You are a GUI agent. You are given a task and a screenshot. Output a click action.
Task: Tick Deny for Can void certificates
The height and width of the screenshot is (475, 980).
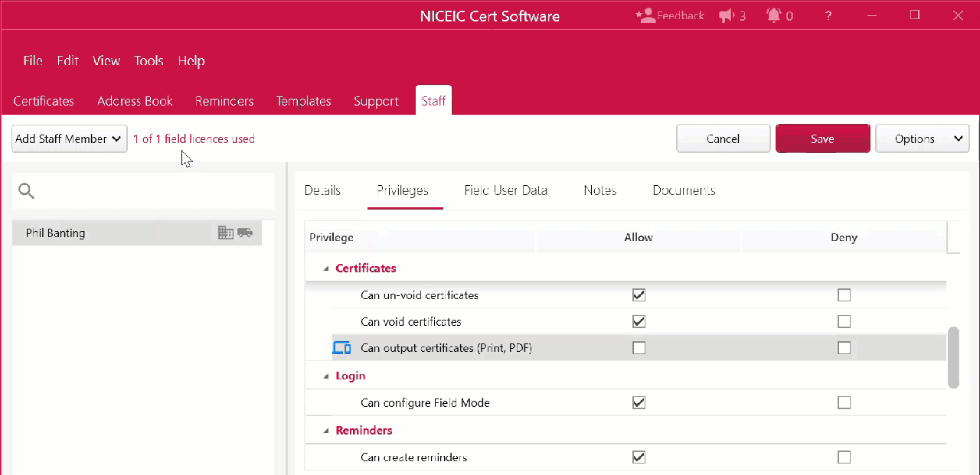point(844,321)
